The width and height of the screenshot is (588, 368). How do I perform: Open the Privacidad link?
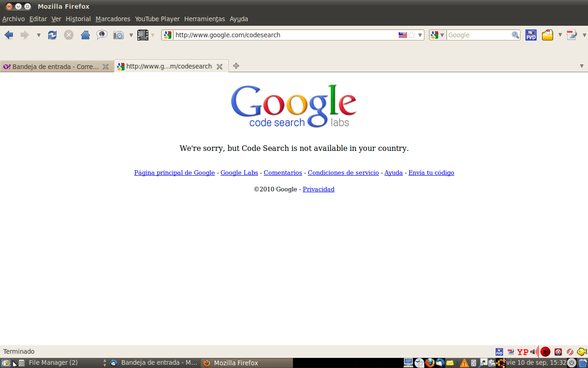pyautogui.click(x=318, y=189)
